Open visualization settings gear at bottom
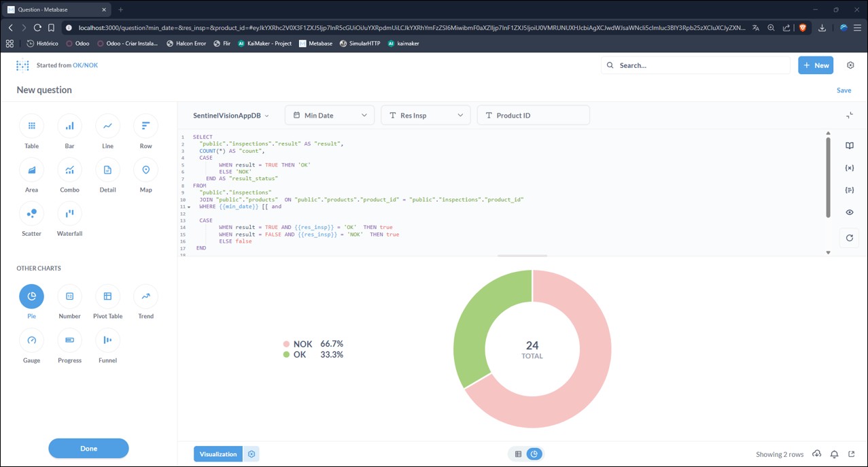Screen dimensions: 868x467 251,454
